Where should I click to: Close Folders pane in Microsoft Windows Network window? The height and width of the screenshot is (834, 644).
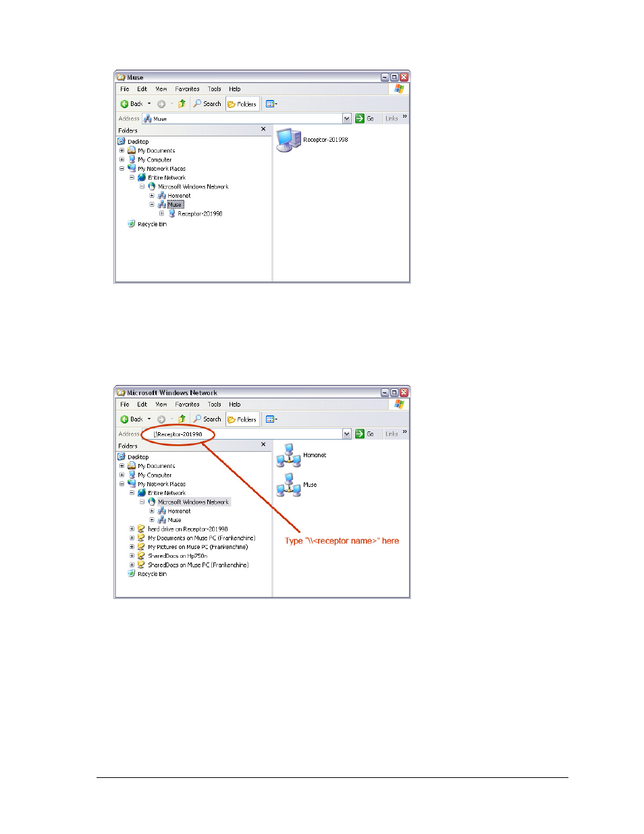pos(263,444)
